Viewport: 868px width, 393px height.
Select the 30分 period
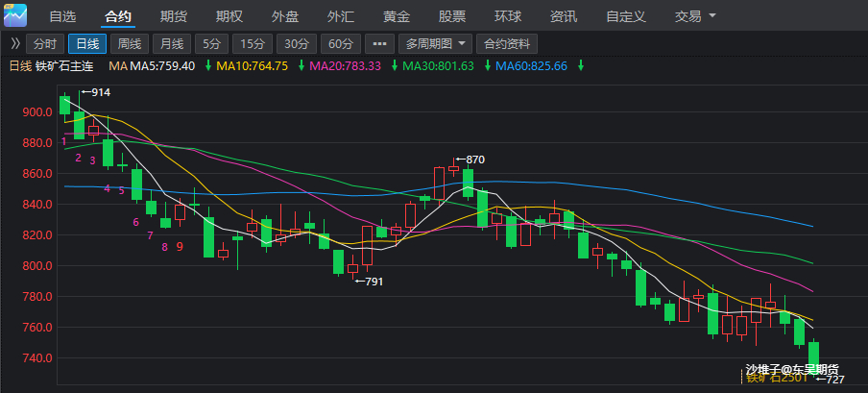297,44
